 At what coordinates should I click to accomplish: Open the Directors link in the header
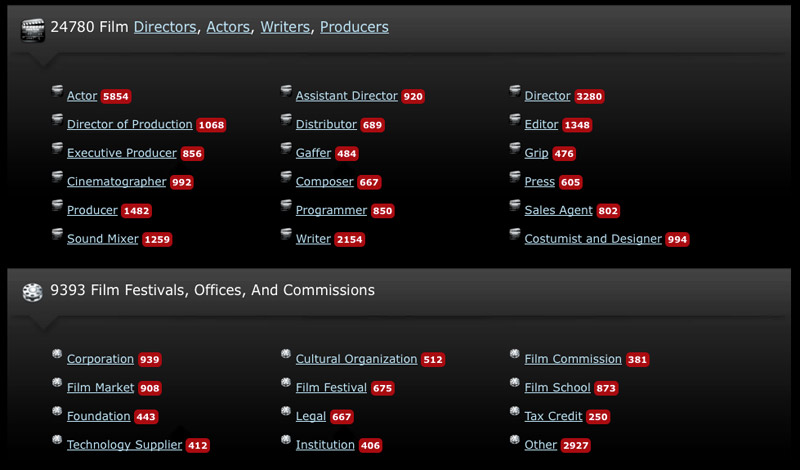[x=165, y=27]
